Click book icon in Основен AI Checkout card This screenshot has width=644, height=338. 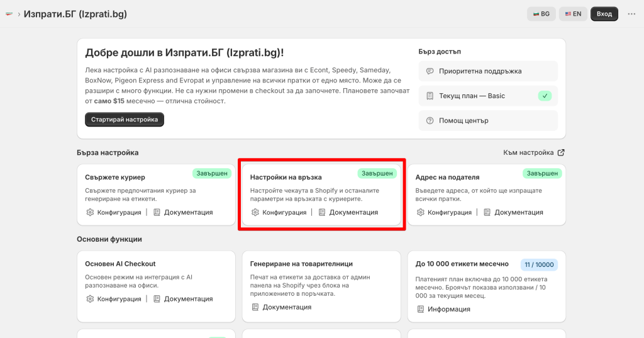[x=157, y=299]
